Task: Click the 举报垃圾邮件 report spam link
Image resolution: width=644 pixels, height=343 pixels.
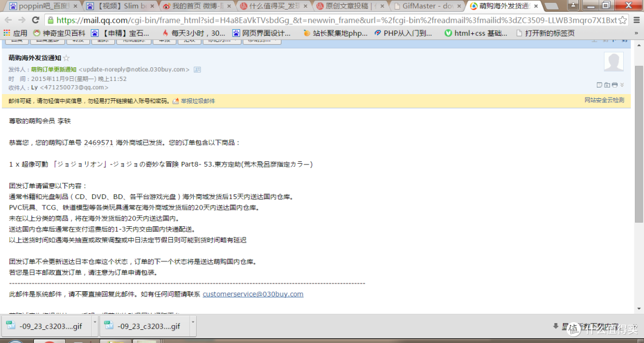Action: pos(198,101)
